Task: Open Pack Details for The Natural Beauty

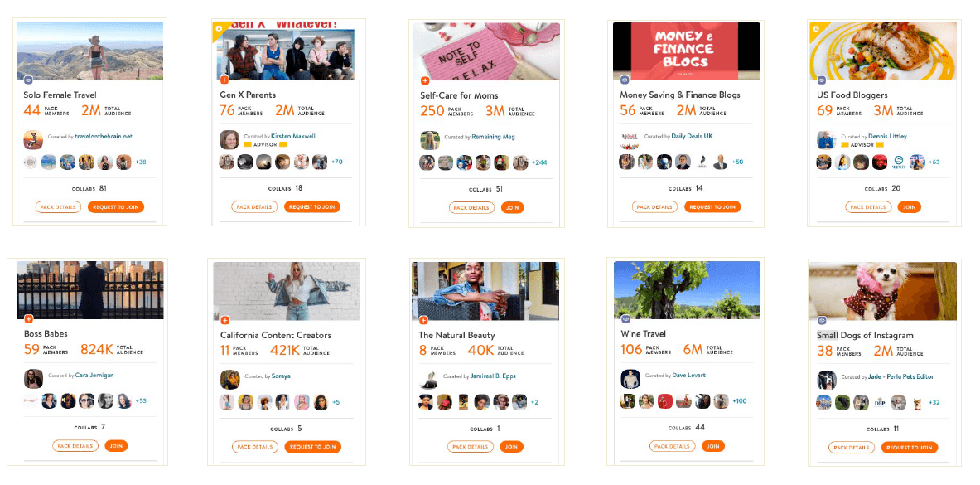Action: (470, 447)
